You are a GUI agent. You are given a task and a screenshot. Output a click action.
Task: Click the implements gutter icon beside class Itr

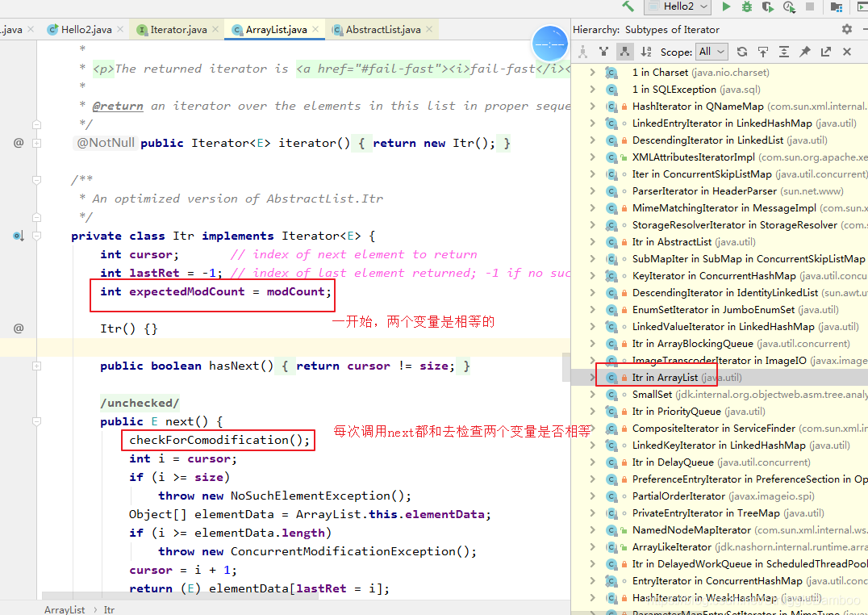pos(19,236)
